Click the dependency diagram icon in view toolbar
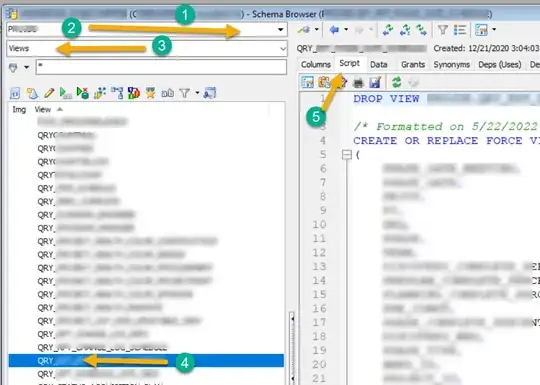 pyautogui.click(x=117, y=93)
